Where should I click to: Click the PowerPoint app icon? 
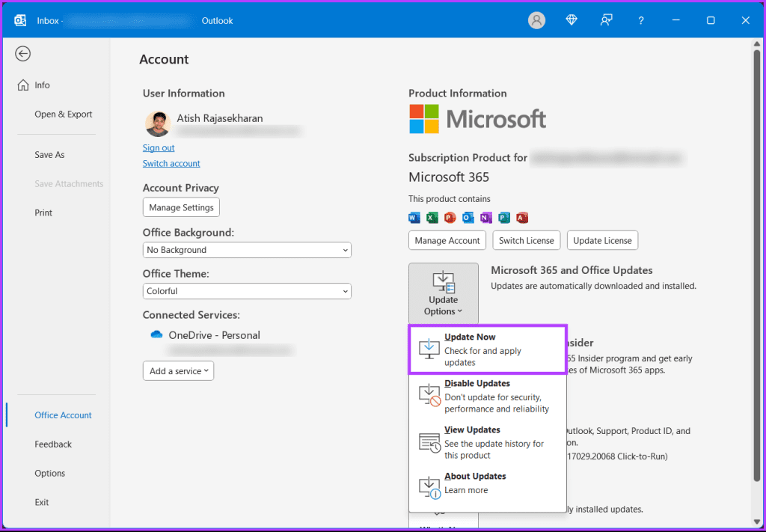click(x=450, y=217)
